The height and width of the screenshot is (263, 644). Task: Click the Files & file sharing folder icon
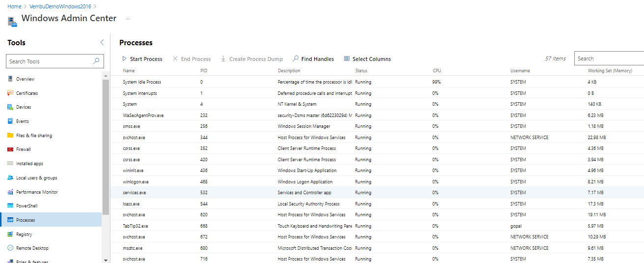pyautogui.click(x=10, y=135)
